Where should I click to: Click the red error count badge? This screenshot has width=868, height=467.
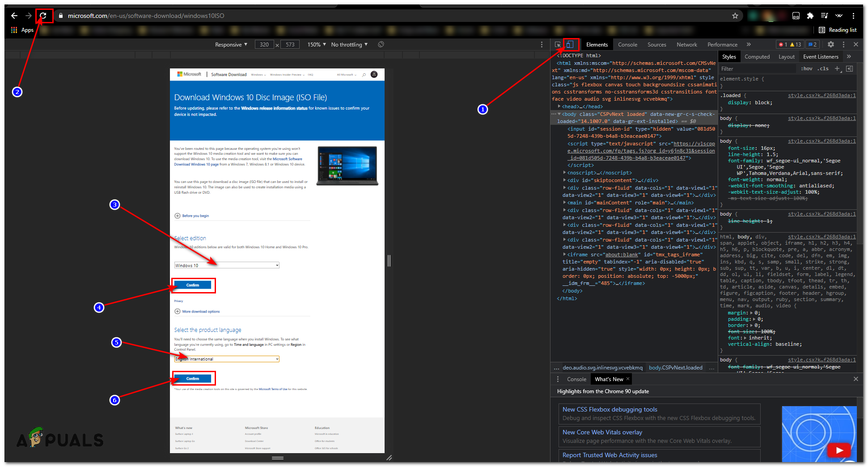click(x=783, y=45)
